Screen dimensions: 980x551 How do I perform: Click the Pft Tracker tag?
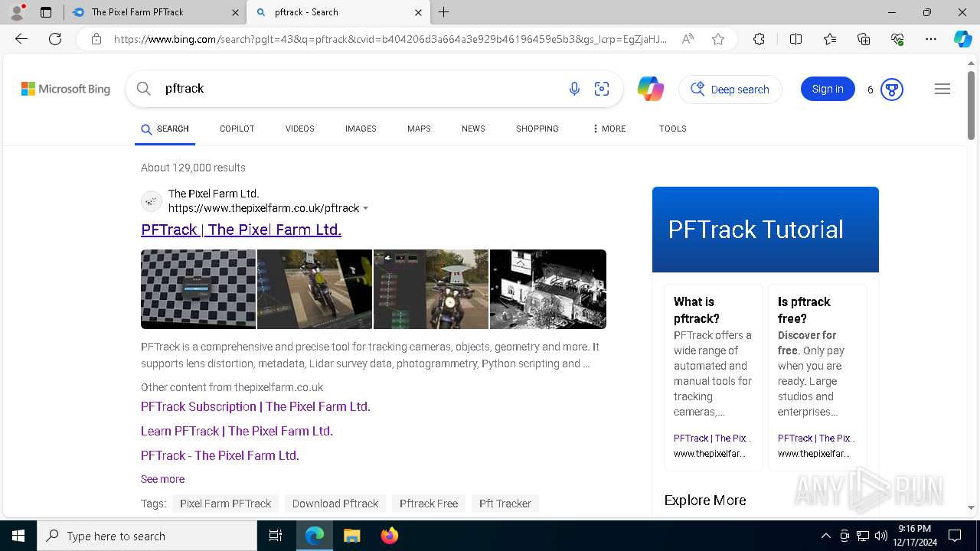[x=505, y=504]
